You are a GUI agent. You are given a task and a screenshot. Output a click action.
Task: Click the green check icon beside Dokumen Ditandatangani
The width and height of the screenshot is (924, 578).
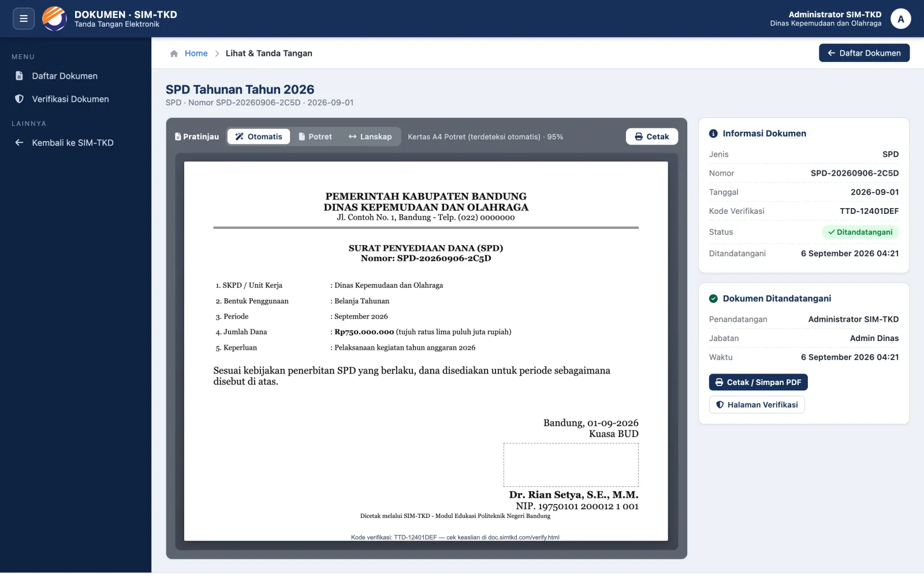click(713, 299)
